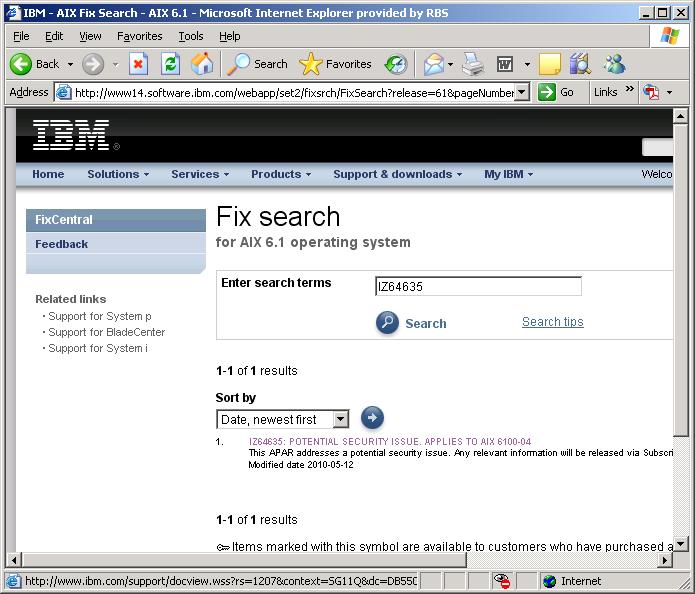Expand the Products navigation menu

point(281,174)
